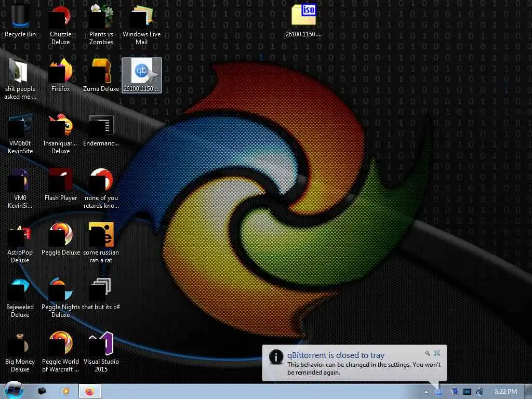Select the Visual Studio 2015 shortcut
Image resolution: width=532 pixels, height=399 pixels.
pyautogui.click(x=101, y=352)
